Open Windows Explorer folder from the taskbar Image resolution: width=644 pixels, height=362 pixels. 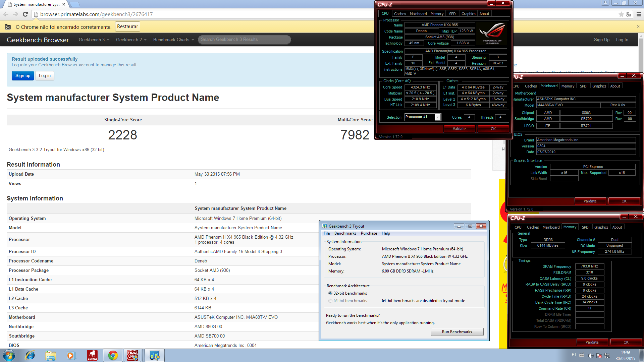point(51,355)
